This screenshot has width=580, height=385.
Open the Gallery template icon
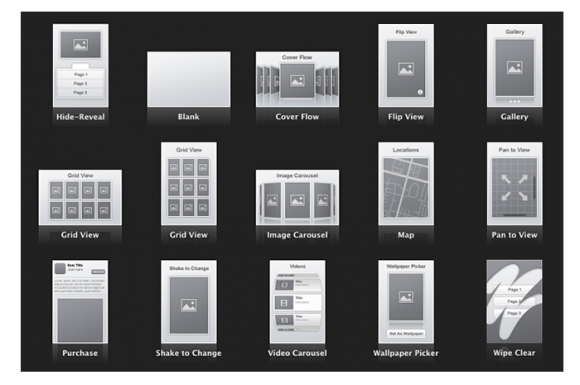(x=515, y=66)
